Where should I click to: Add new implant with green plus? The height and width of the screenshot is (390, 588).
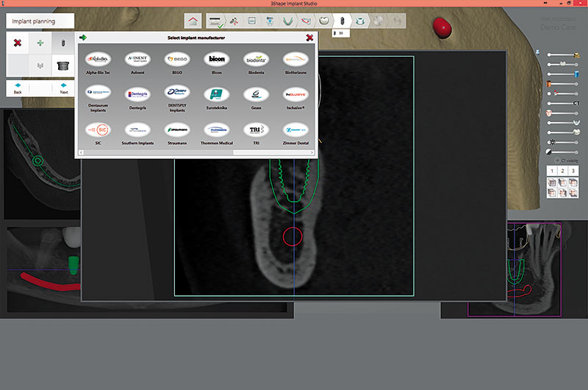[40, 43]
